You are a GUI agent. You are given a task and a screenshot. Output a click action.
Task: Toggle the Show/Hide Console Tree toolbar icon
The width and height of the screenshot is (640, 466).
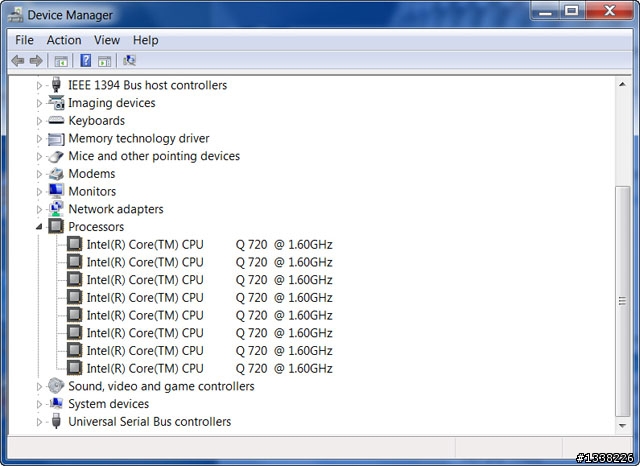61,61
